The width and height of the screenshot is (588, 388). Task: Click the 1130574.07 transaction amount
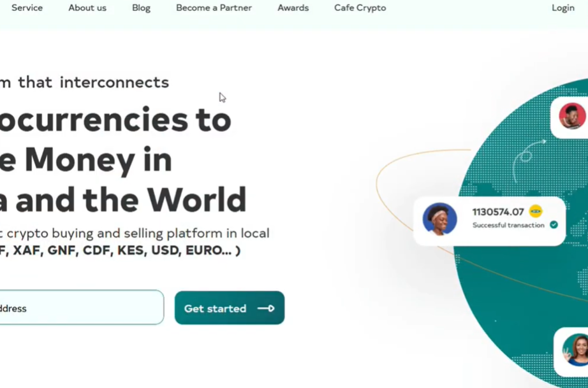coord(497,212)
